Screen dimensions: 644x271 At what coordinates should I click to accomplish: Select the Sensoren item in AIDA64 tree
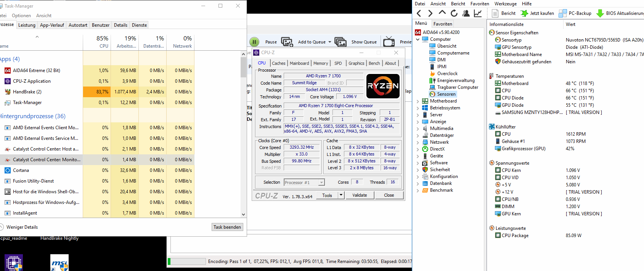[446, 94]
